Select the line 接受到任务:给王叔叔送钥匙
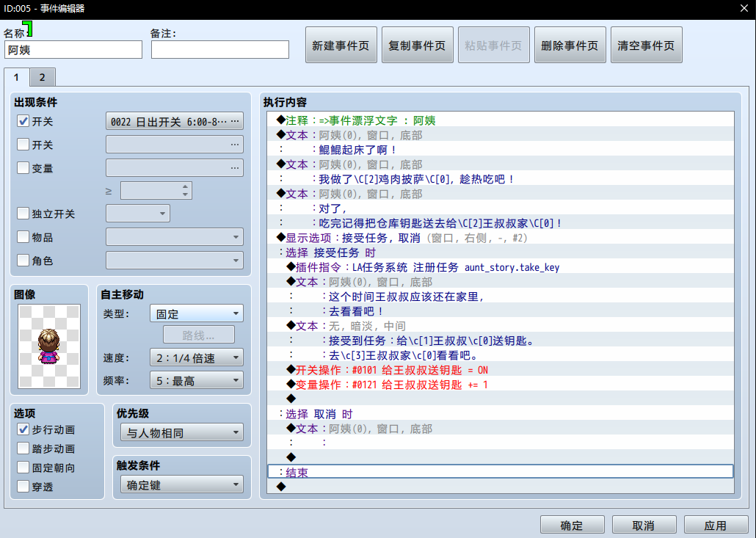This screenshot has width=756, height=538. pyautogui.click(x=501, y=341)
